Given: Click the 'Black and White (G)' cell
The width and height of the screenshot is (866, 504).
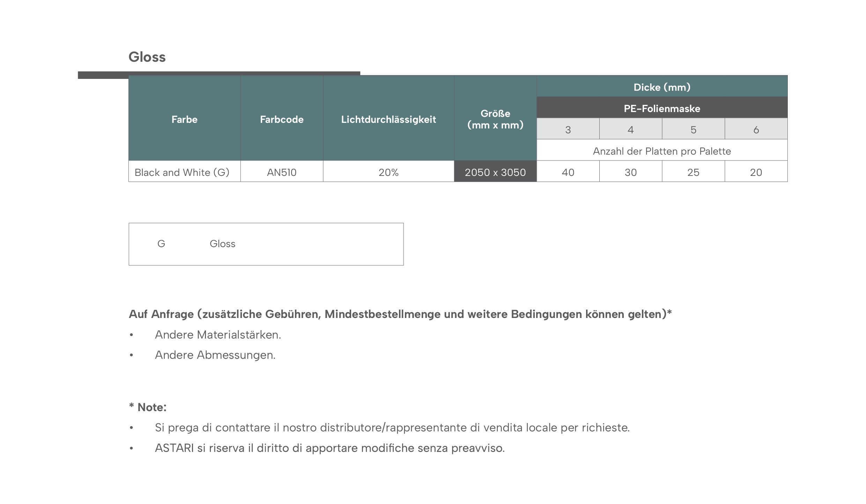Looking at the screenshot, I should click(184, 171).
